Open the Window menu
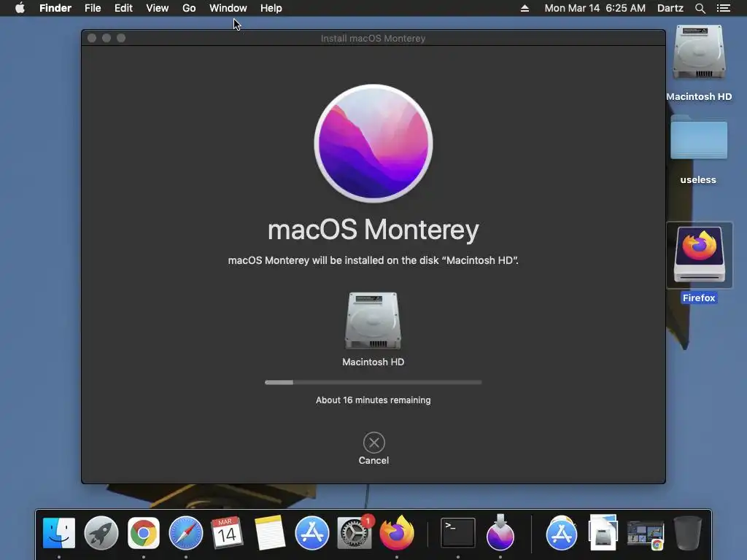 228,8
